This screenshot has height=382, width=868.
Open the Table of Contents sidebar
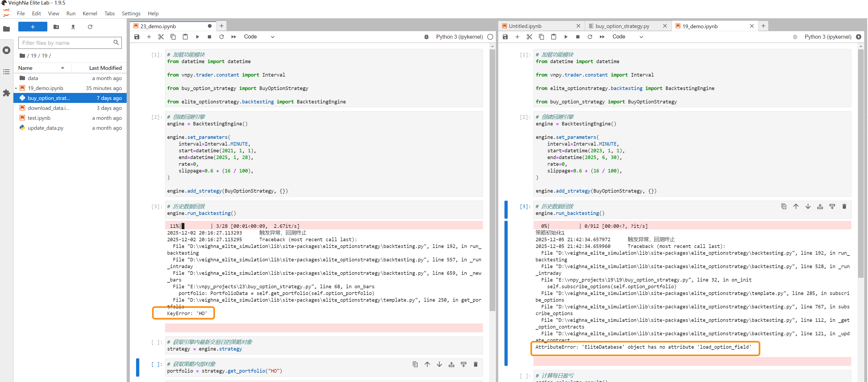coord(6,72)
